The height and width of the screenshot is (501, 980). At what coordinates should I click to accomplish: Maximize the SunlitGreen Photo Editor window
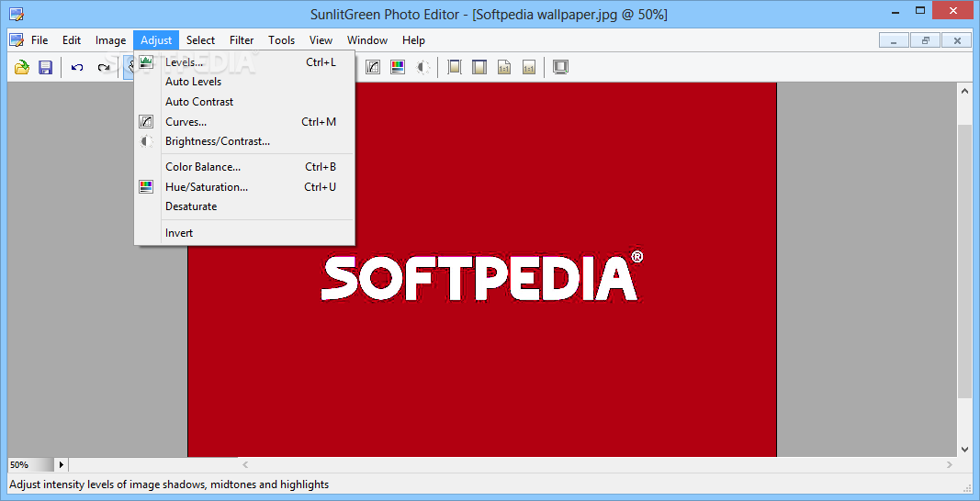(920, 11)
